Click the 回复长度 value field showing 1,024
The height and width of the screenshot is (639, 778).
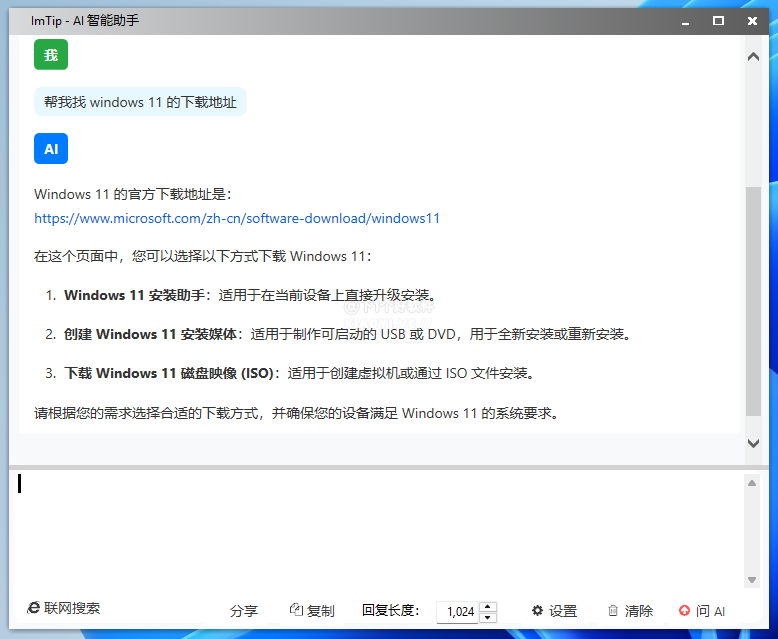click(459, 611)
